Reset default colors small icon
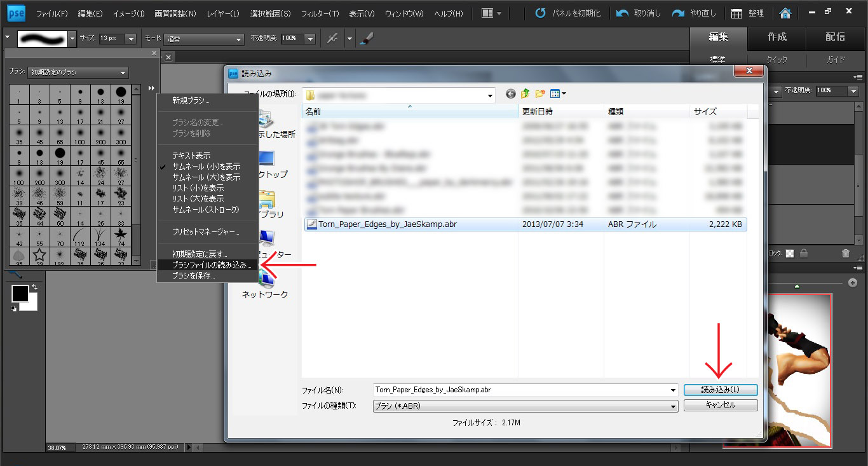The height and width of the screenshot is (466, 868). tap(13, 308)
